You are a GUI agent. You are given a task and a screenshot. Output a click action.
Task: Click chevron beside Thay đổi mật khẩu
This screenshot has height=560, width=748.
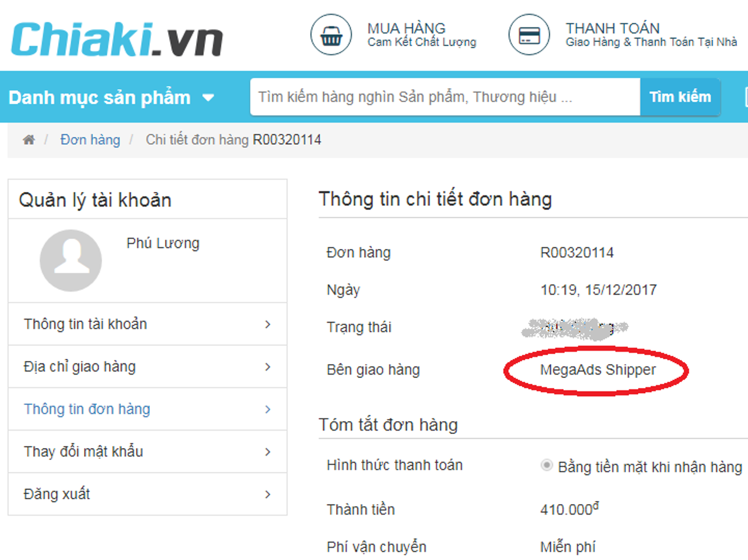268,452
